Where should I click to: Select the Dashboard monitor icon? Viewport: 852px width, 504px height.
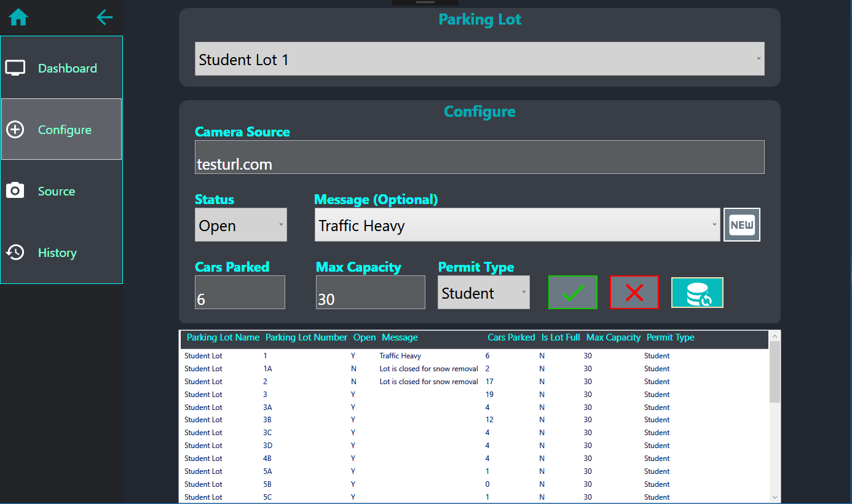click(15, 68)
